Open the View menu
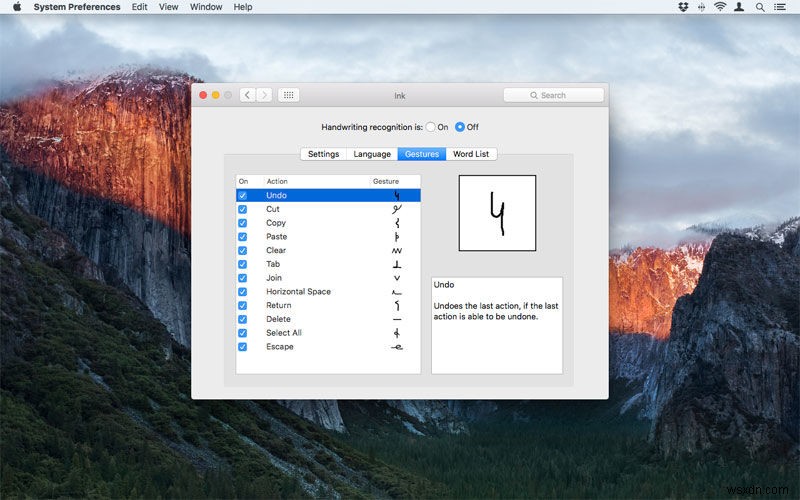The image size is (800, 500). tap(169, 7)
